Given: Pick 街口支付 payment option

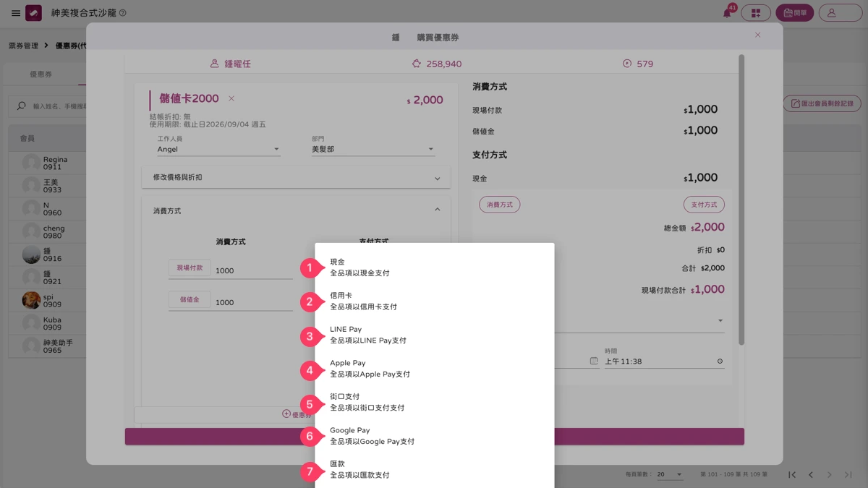Looking at the screenshot, I should click(x=435, y=402).
